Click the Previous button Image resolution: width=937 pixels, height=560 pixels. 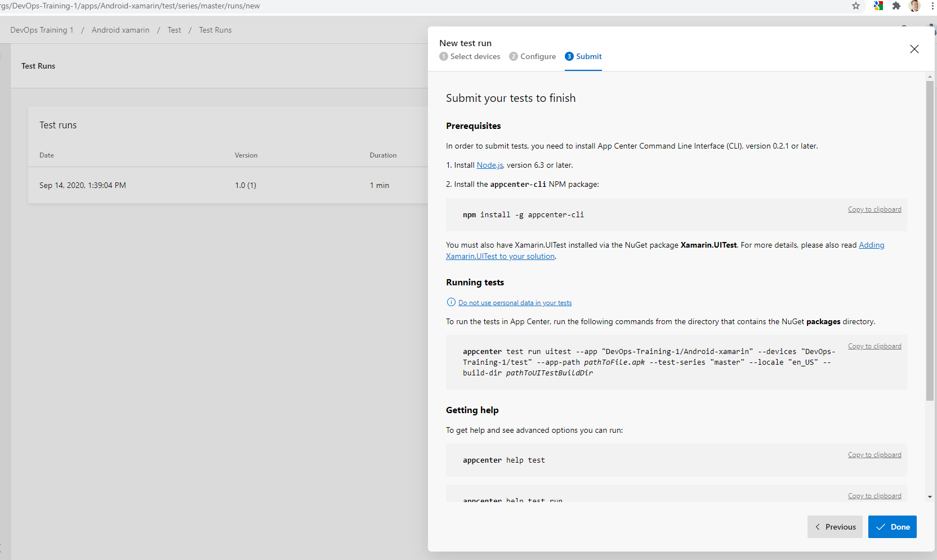pyautogui.click(x=835, y=527)
